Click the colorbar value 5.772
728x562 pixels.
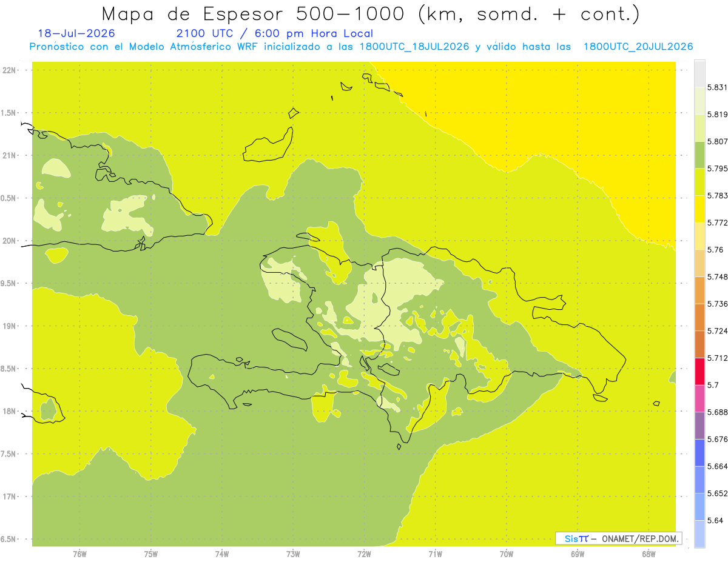click(718, 222)
